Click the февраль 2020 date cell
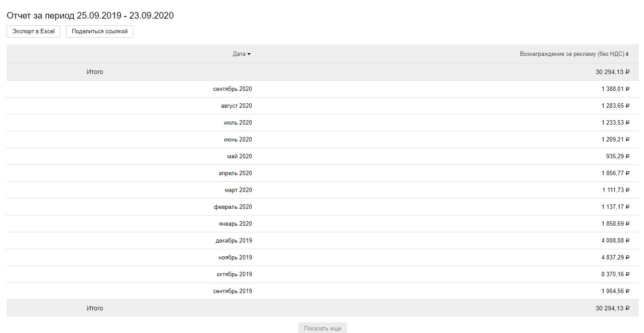644x333 pixels. click(x=233, y=207)
